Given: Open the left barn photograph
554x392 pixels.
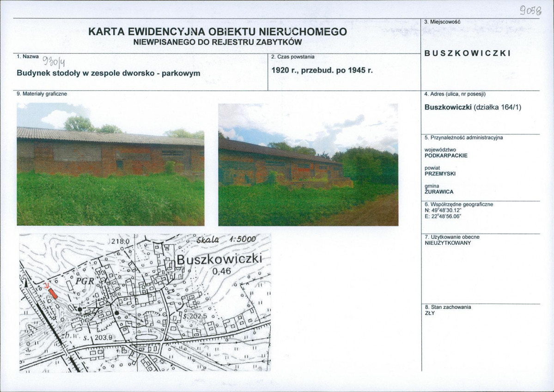Looking at the screenshot, I should 110,164.
